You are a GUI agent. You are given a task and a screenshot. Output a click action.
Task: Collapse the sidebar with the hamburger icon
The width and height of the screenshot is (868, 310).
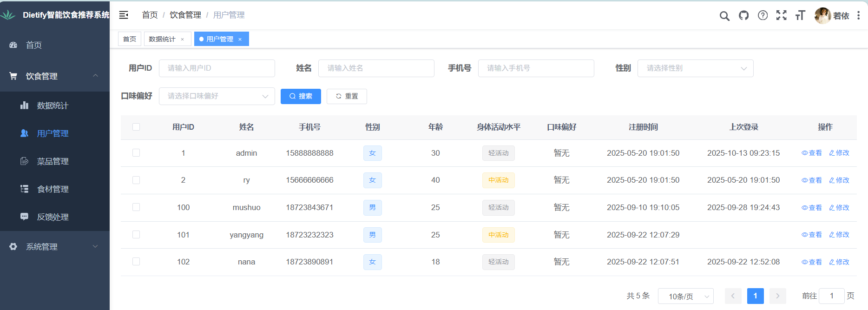coord(124,15)
